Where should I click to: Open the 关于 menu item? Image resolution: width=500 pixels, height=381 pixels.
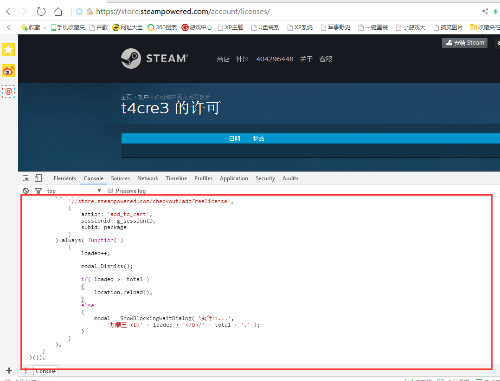tap(306, 59)
